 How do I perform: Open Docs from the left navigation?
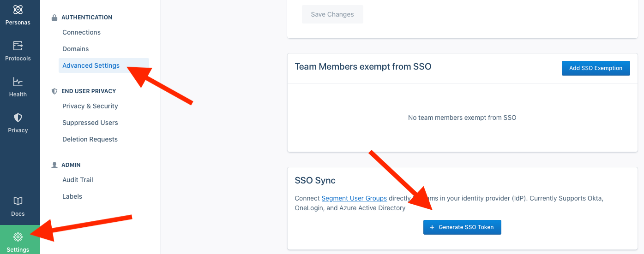tap(18, 201)
